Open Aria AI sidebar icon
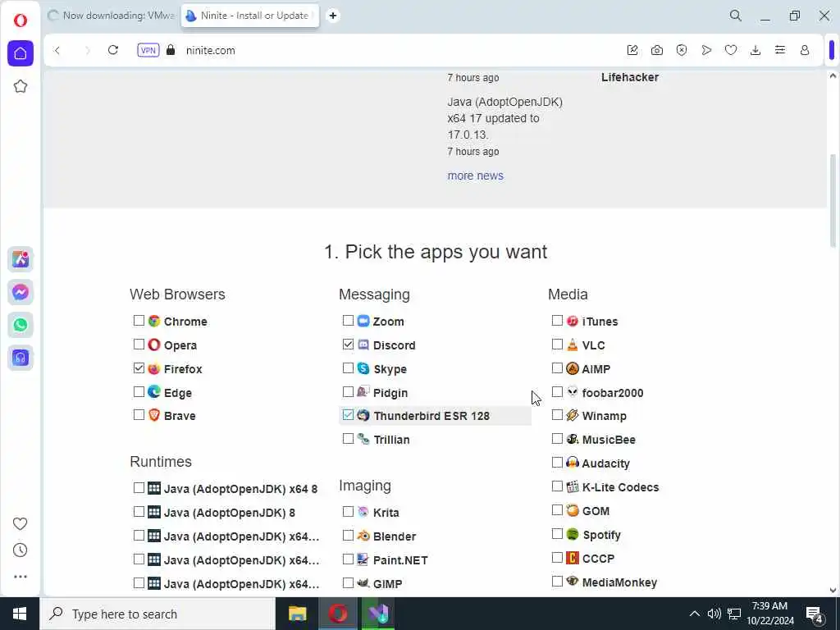 pos(21,259)
